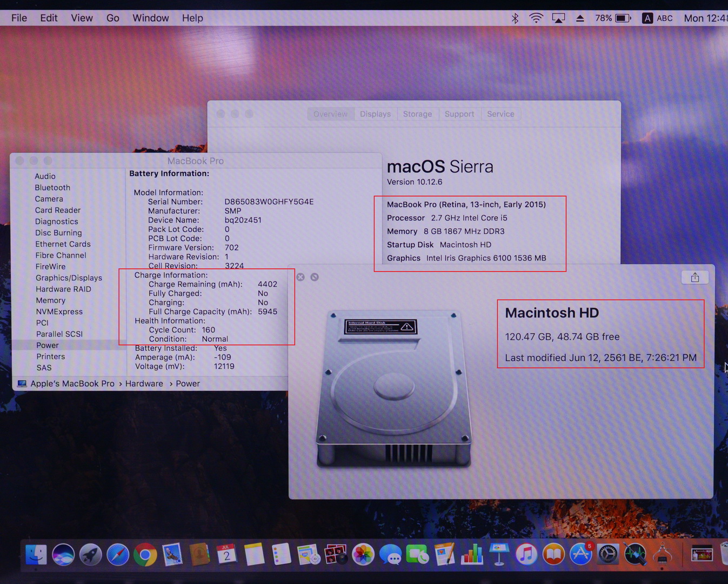
Task: Open Finder from the Dock
Action: pos(36,555)
